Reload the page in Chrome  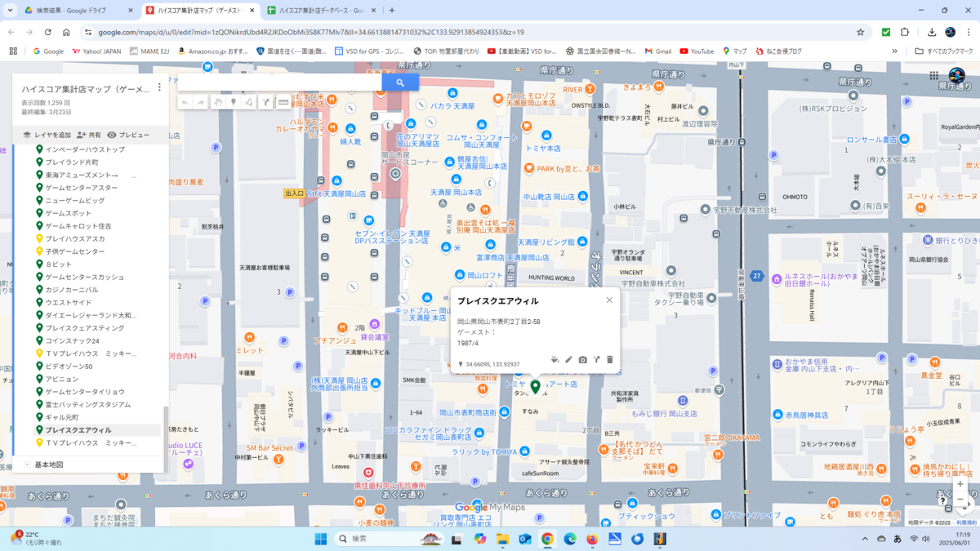48,33
